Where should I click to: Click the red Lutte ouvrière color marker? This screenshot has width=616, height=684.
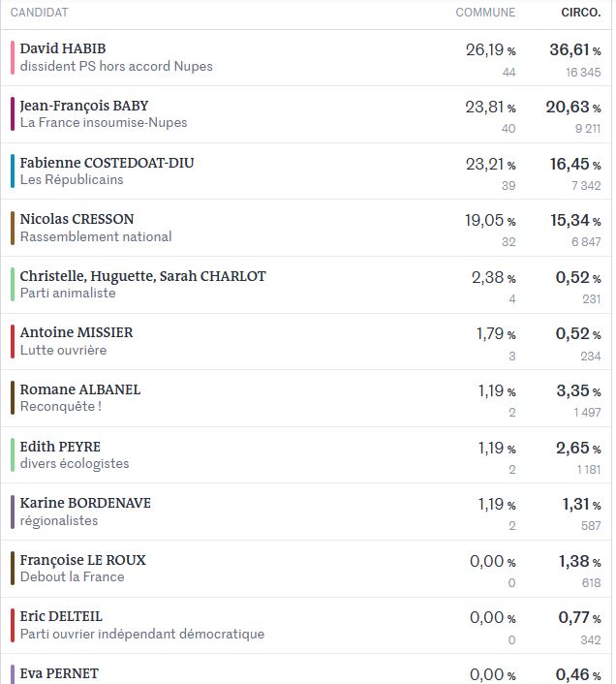[x=13, y=341]
